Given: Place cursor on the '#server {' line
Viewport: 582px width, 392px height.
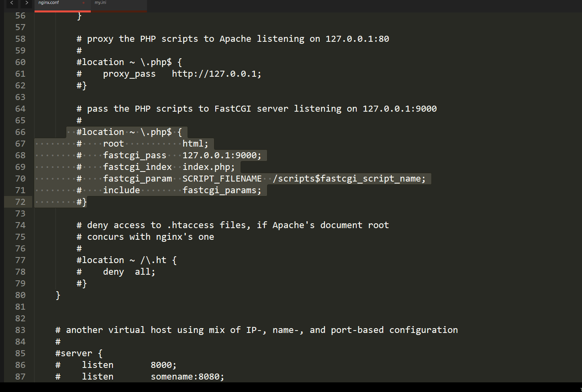Looking at the screenshot, I should tap(79, 353).
